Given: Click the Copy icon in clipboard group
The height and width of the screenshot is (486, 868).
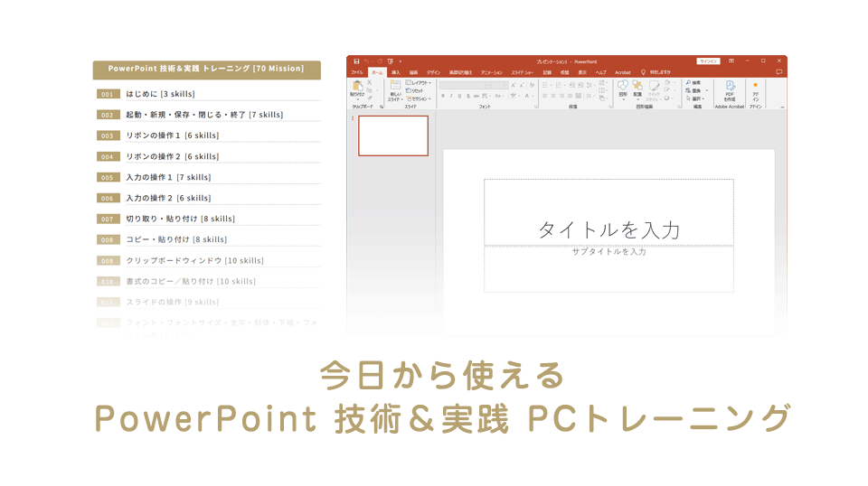Looking at the screenshot, I should [x=369, y=89].
